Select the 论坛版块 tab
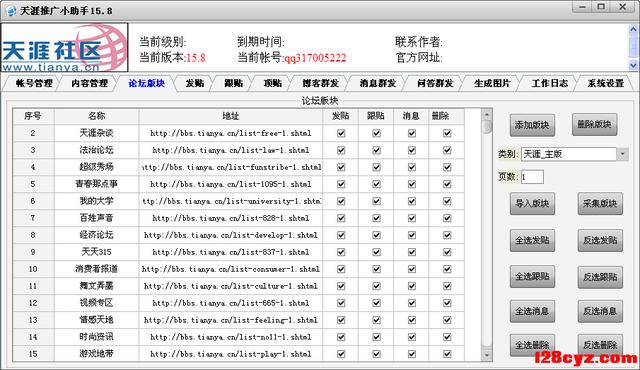 [147, 83]
